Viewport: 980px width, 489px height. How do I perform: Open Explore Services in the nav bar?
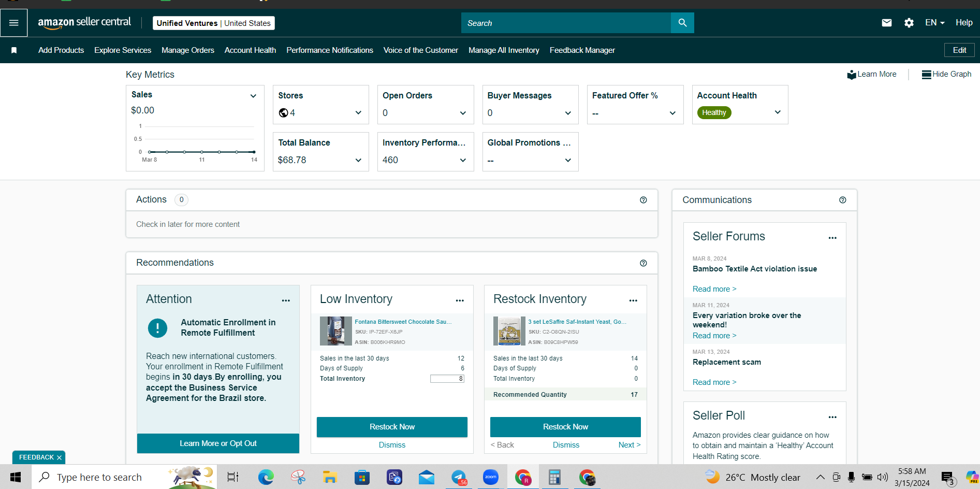(x=123, y=50)
